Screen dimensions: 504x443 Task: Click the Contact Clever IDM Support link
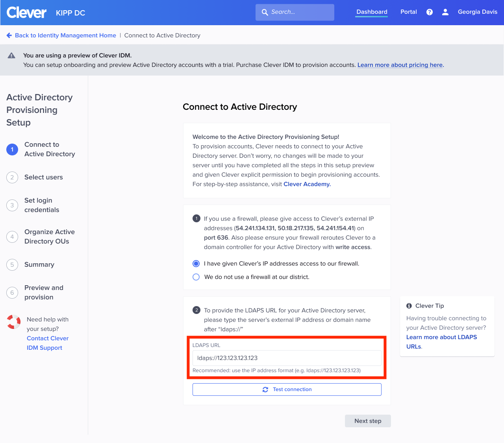tap(47, 343)
